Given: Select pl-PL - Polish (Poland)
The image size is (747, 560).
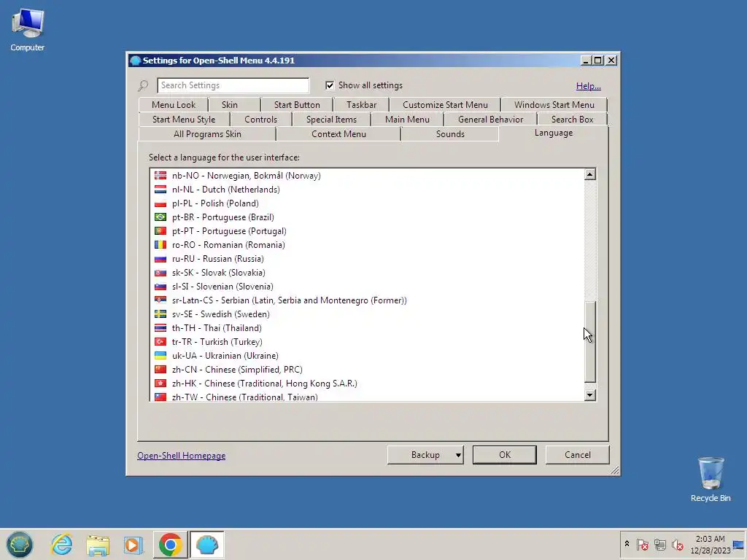Looking at the screenshot, I should (367, 203).
